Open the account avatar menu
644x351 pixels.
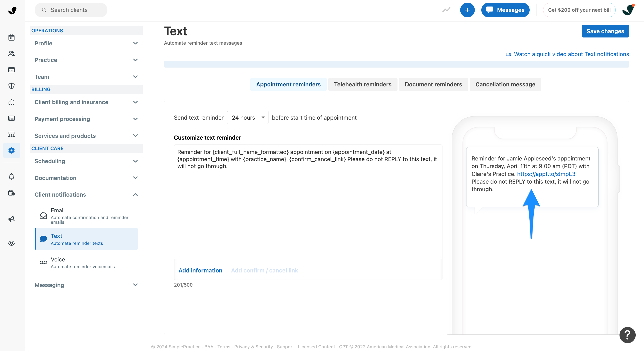point(628,10)
